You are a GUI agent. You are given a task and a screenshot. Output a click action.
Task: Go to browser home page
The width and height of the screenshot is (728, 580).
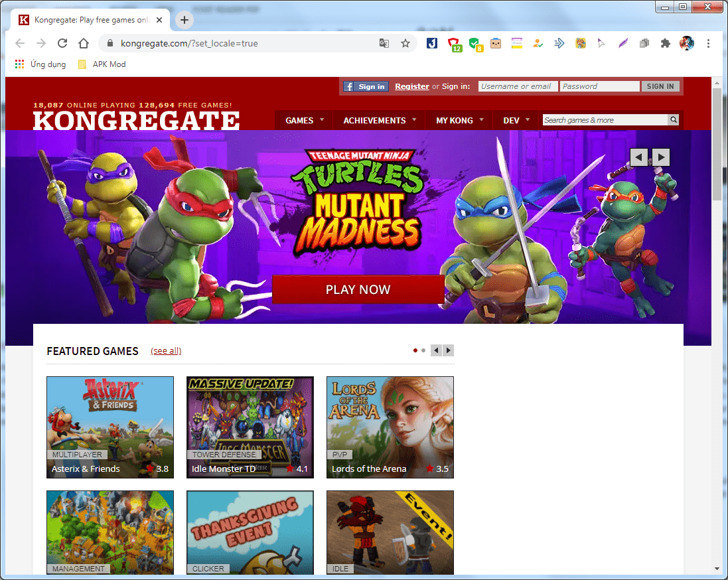(84, 43)
